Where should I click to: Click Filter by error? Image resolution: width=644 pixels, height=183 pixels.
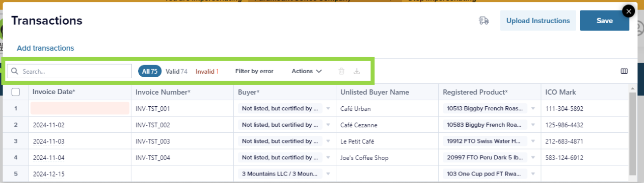pyautogui.click(x=254, y=71)
